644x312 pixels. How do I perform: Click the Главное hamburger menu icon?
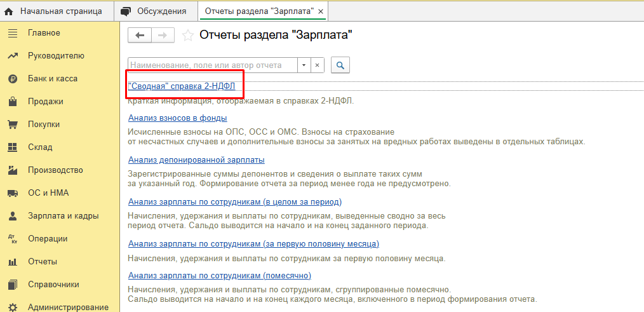point(13,33)
